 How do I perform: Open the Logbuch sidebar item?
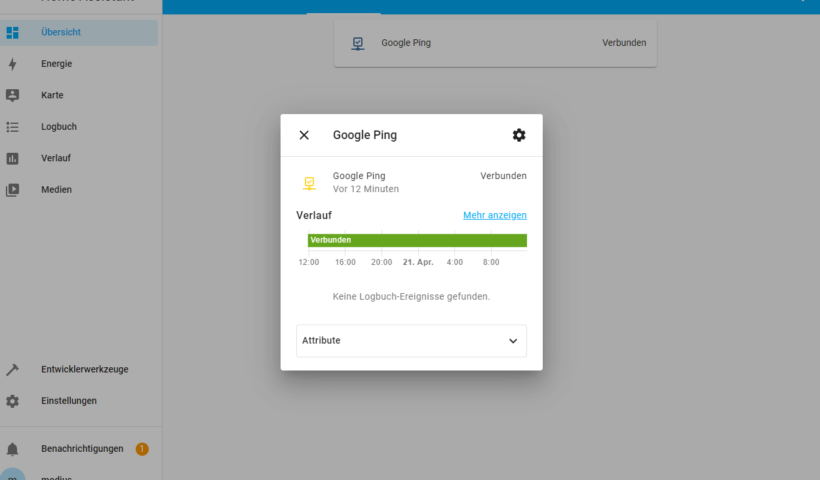click(79, 127)
